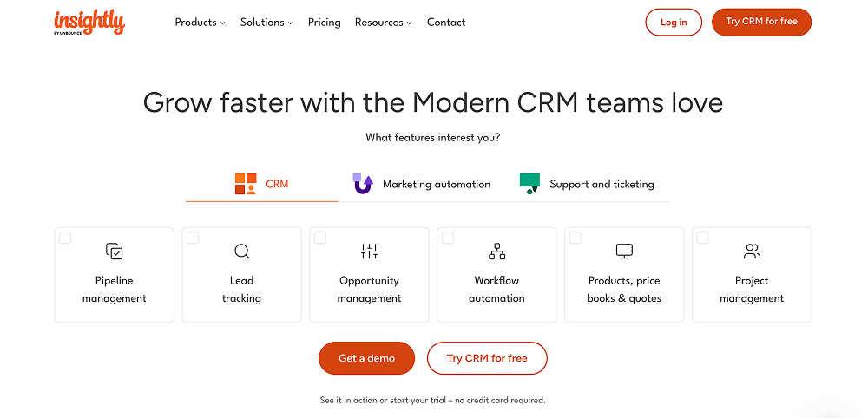Check the Lead tracking checkbox
Screen dimensions: 868x418
193,238
